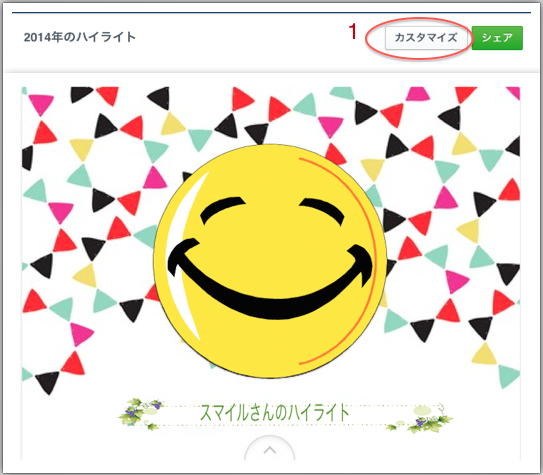This screenshot has width=543, height=475.
Task: Click the スマイルさんのハイライト banner title
Action: (x=275, y=412)
